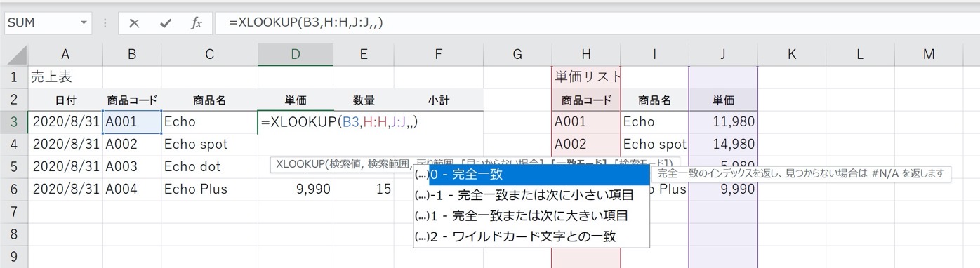Select column J header
Viewport: 980px width, 268px height.
(723, 55)
